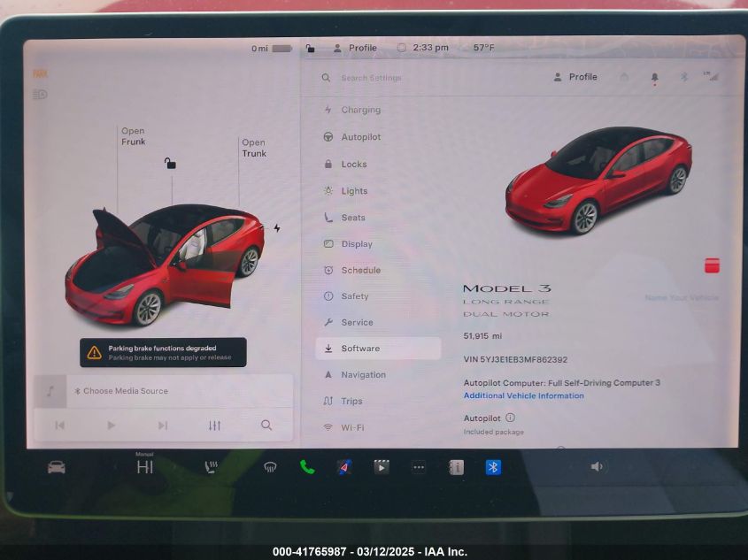Select Charging in the settings menu
This screenshot has width=748, height=560.
tap(360, 111)
